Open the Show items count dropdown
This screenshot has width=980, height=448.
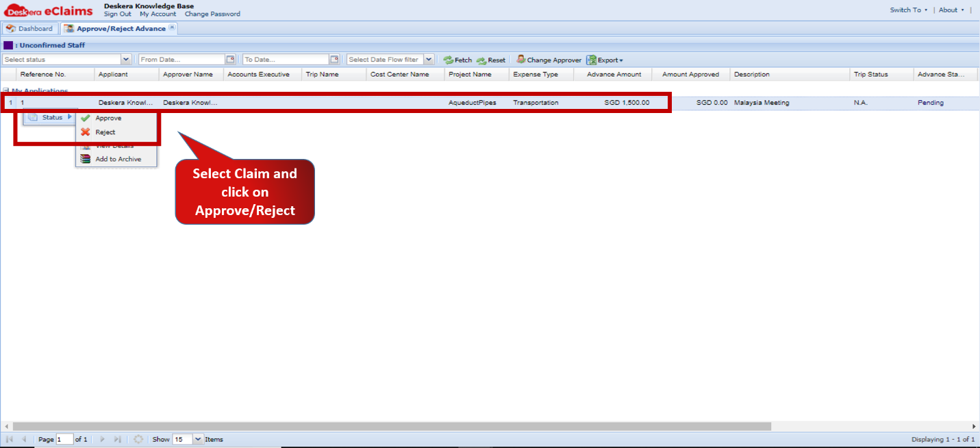197,439
